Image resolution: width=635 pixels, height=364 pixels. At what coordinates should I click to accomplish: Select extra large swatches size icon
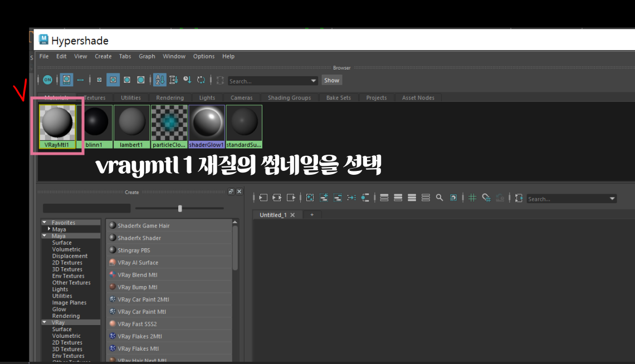click(140, 80)
